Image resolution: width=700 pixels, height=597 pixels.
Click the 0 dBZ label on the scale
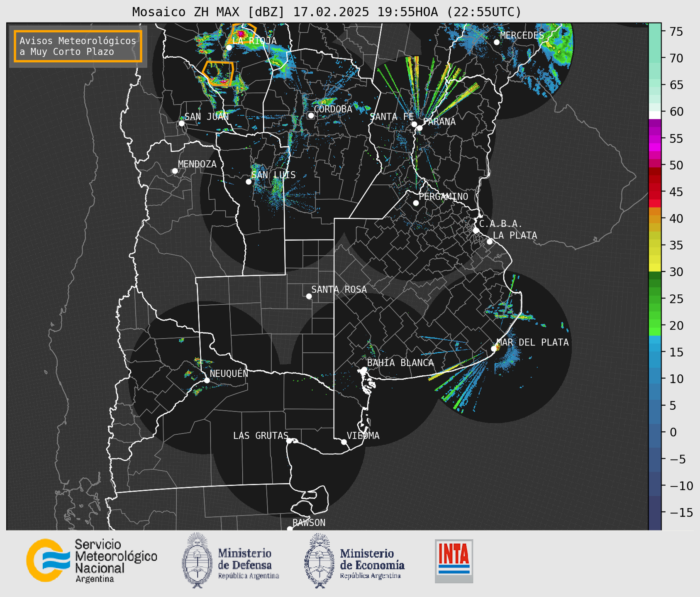(x=673, y=432)
